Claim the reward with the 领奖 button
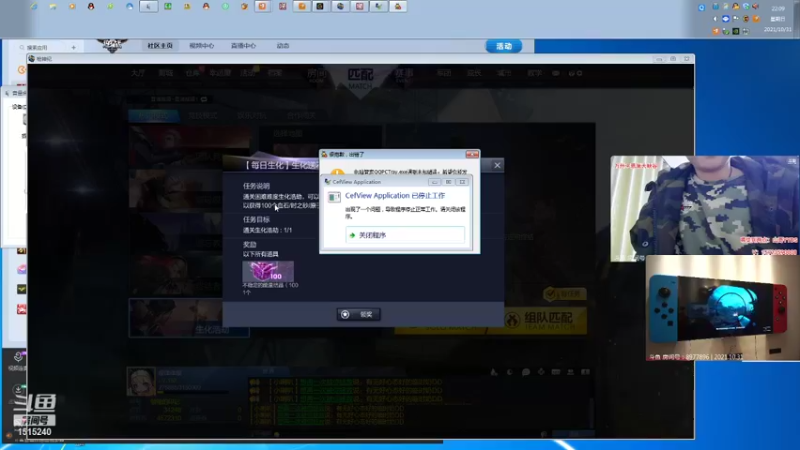The height and width of the screenshot is (450, 800). tap(358, 314)
